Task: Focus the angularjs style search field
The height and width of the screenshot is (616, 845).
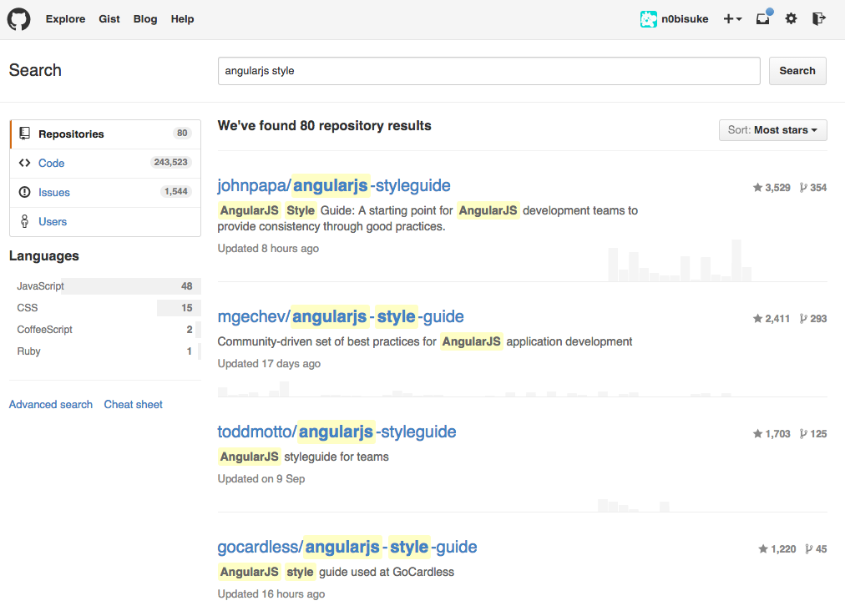Action: [x=488, y=71]
